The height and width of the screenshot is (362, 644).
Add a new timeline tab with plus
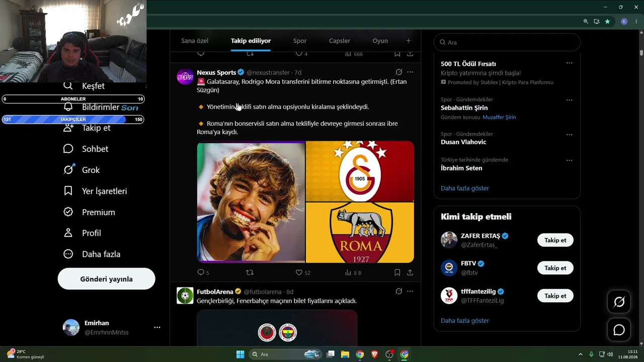click(409, 41)
